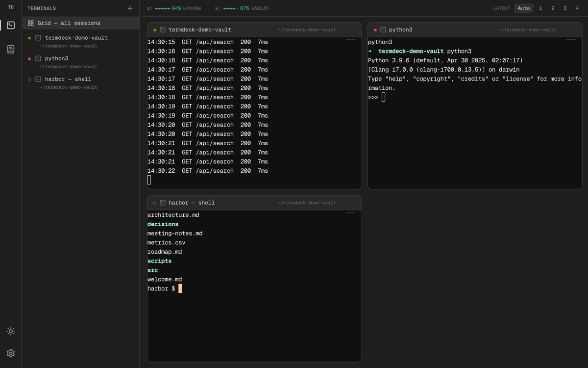Click the green ring status of sidebar harbor — shell
Image resolution: width=588 pixels, height=368 pixels.
coord(29,79)
